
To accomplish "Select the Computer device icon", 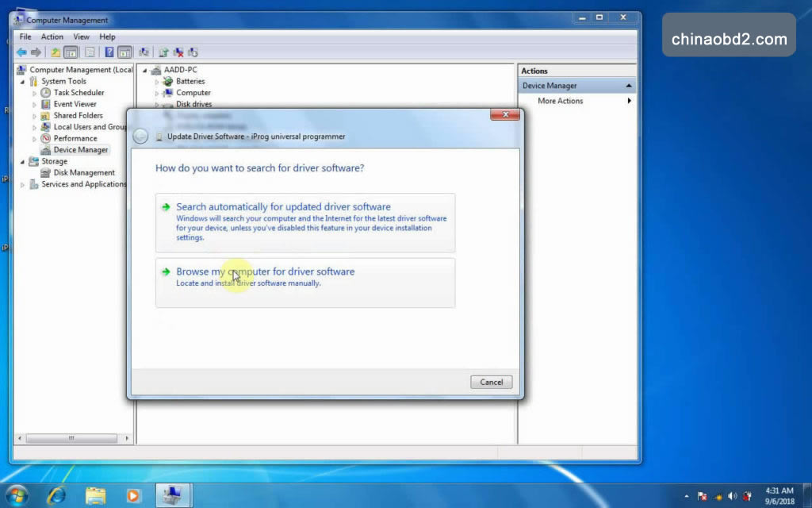I will (168, 92).
